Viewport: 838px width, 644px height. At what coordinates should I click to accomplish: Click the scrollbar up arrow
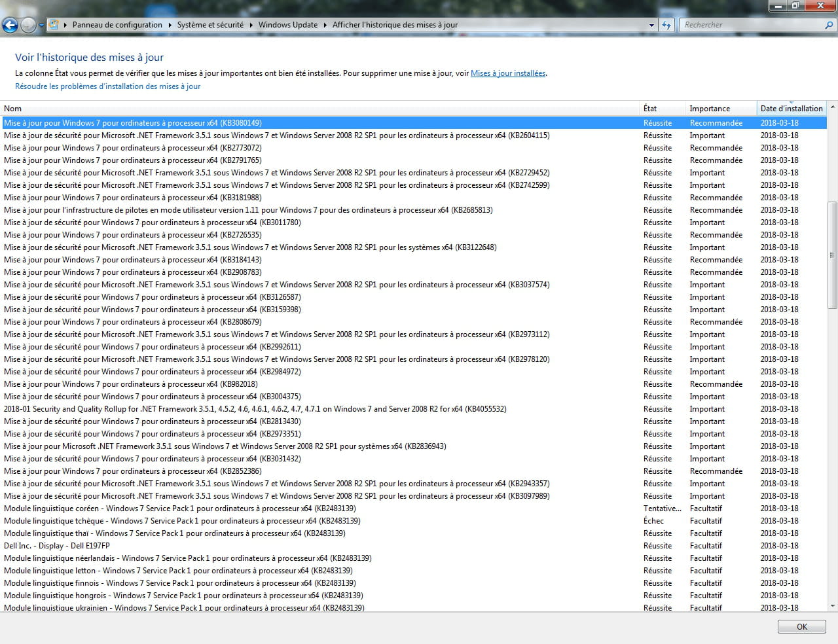tap(832, 107)
